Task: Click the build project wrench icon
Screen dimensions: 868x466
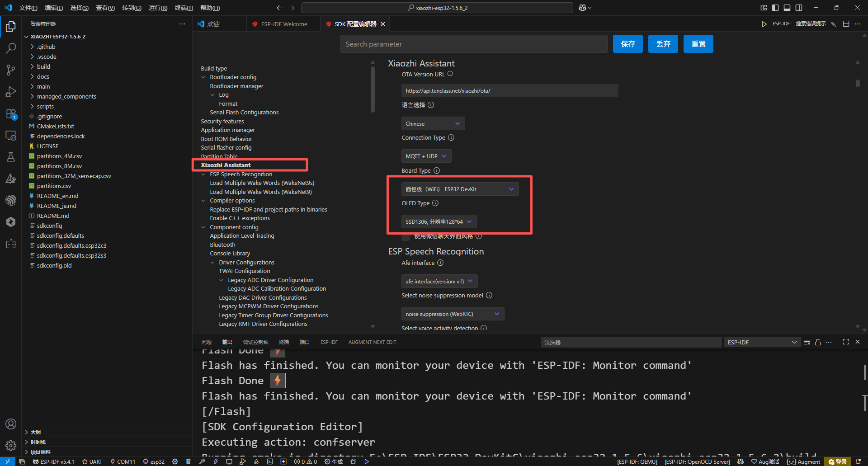Action: coord(202,461)
